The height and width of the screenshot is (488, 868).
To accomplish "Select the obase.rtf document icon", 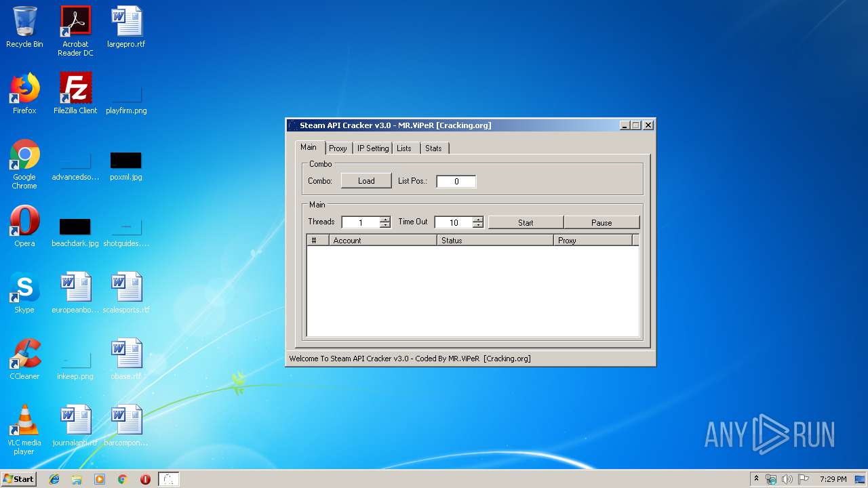I will pyautogui.click(x=126, y=359).
